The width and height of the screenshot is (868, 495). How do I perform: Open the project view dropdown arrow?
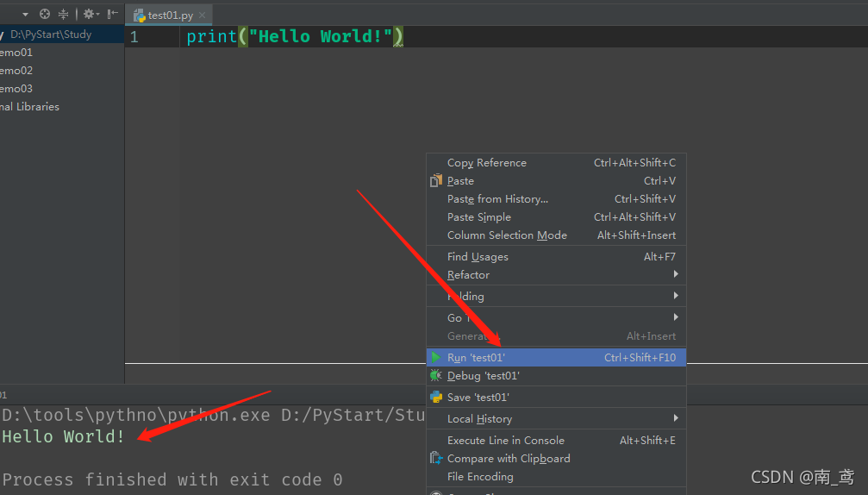(25, 15)
